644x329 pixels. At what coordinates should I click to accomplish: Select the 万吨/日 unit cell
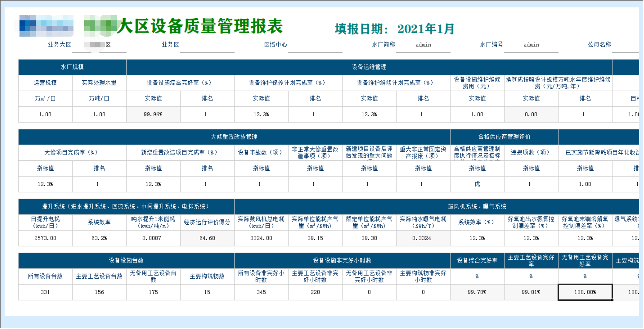point(99,99)
